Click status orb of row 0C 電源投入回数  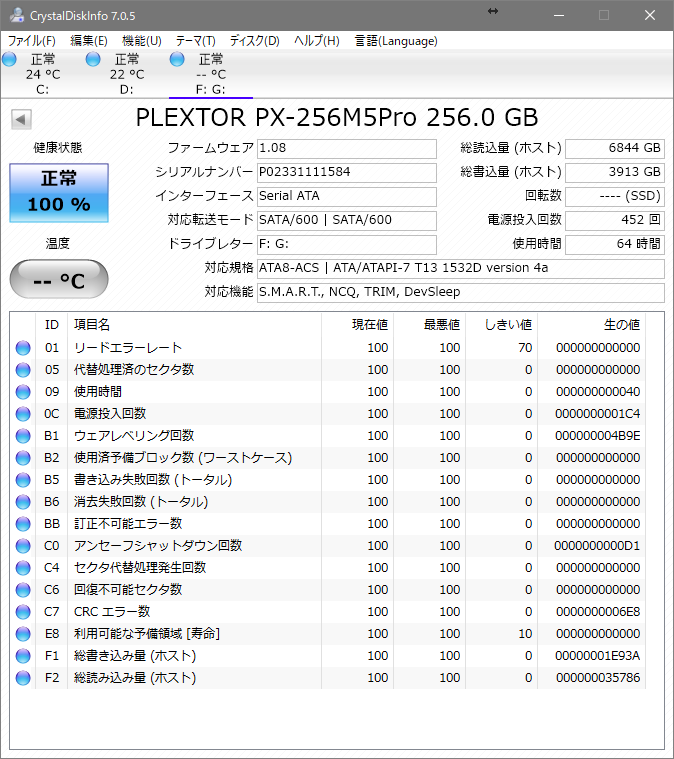pyautogui.click(x=23, y=414)
